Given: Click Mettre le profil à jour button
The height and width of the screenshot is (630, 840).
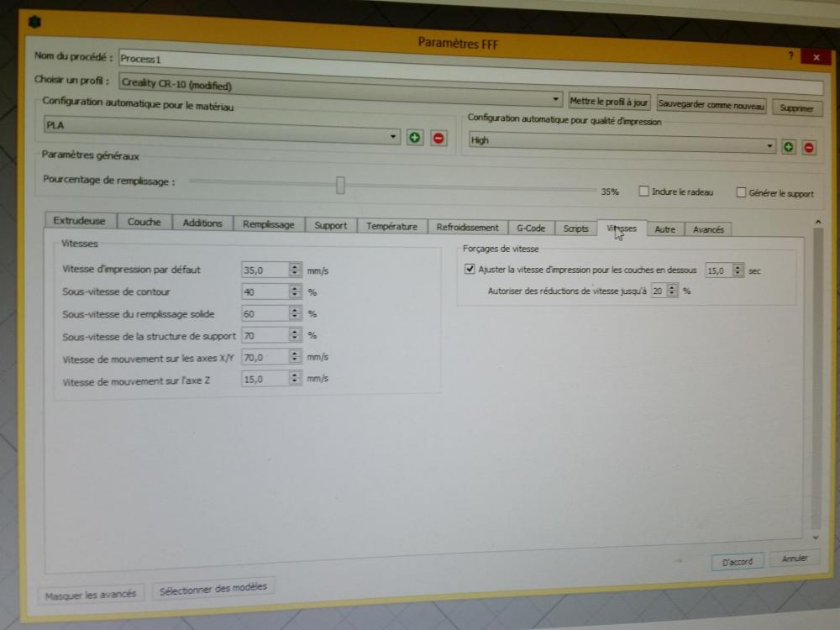Looking at the screenshot, I should 608,101.
